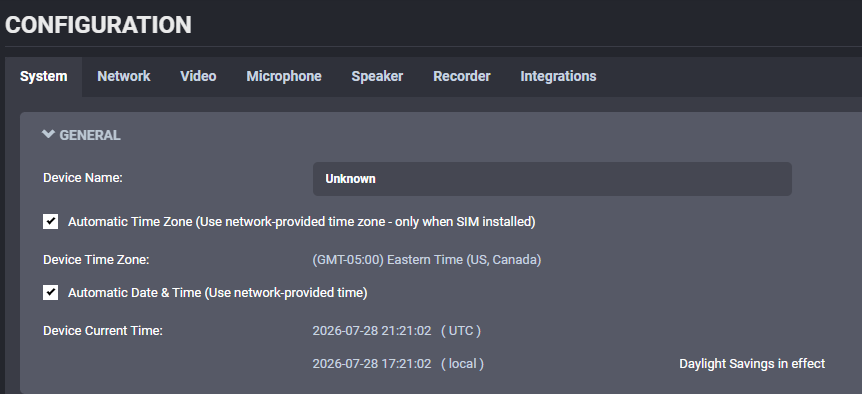The height and width of the screenshot is (394, 862).
Task: Go to the Microphone tab
Action: (284, 76)
